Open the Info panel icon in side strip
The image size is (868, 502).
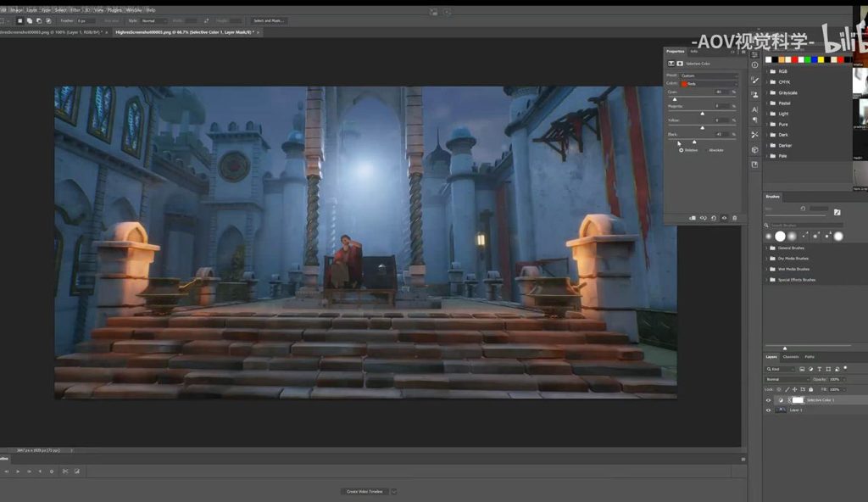pyautogui.click(x=754, y=64)
